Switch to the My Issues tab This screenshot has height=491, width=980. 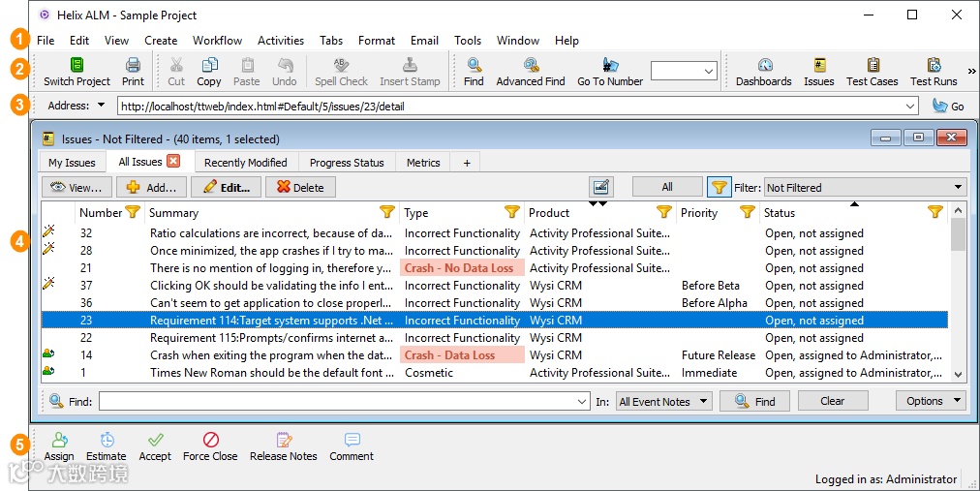click(72, 163)
